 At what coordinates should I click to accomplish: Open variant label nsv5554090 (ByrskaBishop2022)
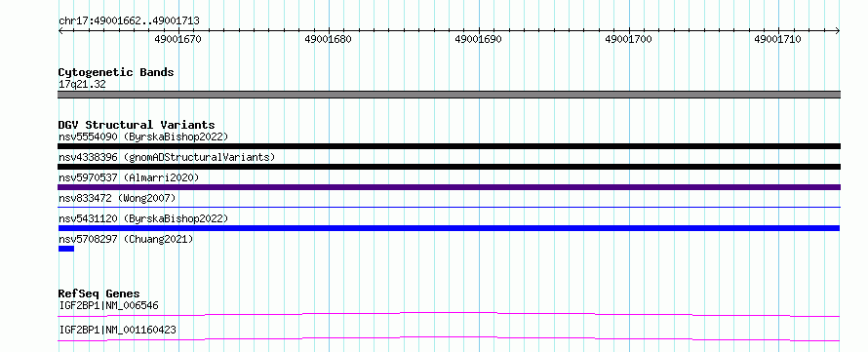pos(142,137)
